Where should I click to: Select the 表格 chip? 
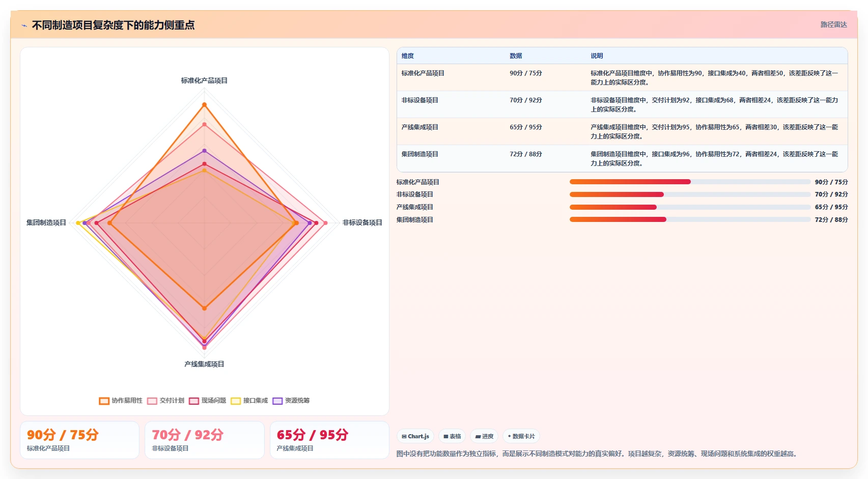point(452,436)
